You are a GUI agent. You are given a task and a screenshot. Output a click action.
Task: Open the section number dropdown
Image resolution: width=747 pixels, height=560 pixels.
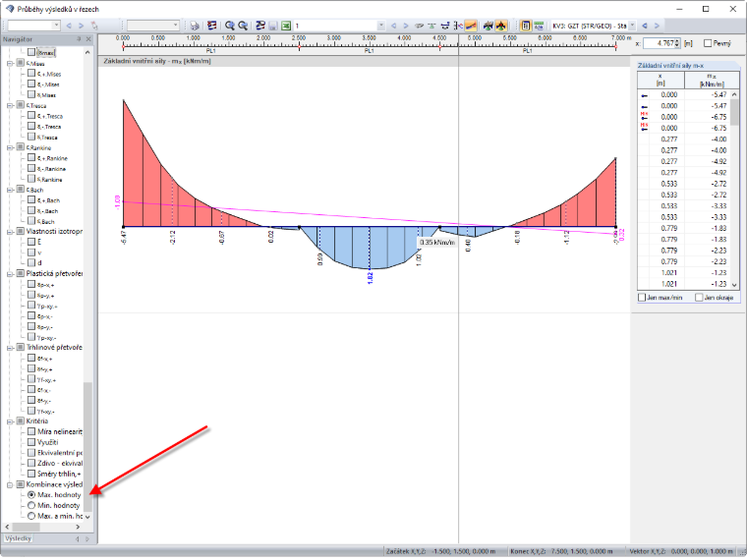pos(380,26)
